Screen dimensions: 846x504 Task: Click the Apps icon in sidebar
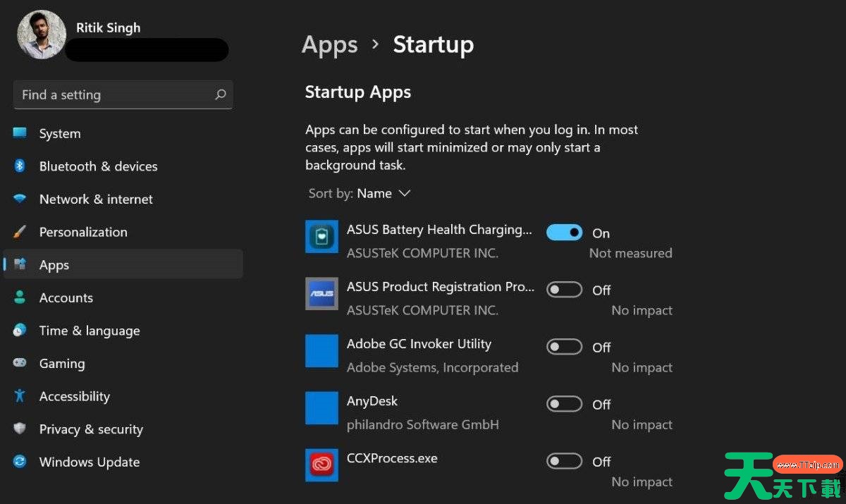point(20,264)
